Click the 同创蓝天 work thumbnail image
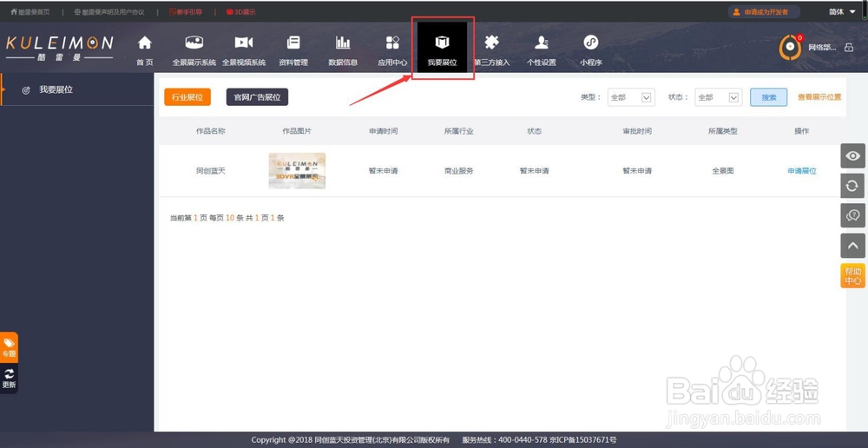 coord(297,171)
